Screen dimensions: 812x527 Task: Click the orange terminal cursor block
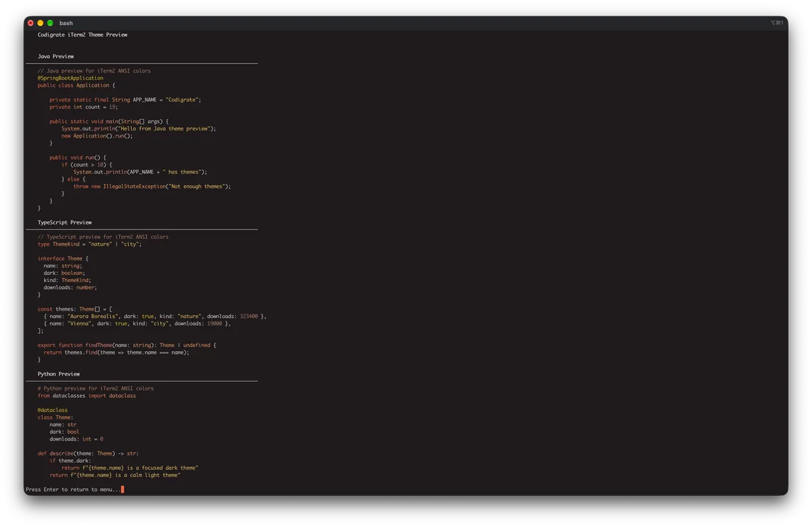click(122, 489)
